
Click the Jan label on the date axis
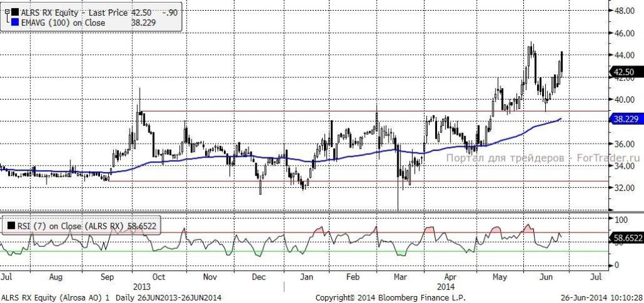(x=305, y=277)
